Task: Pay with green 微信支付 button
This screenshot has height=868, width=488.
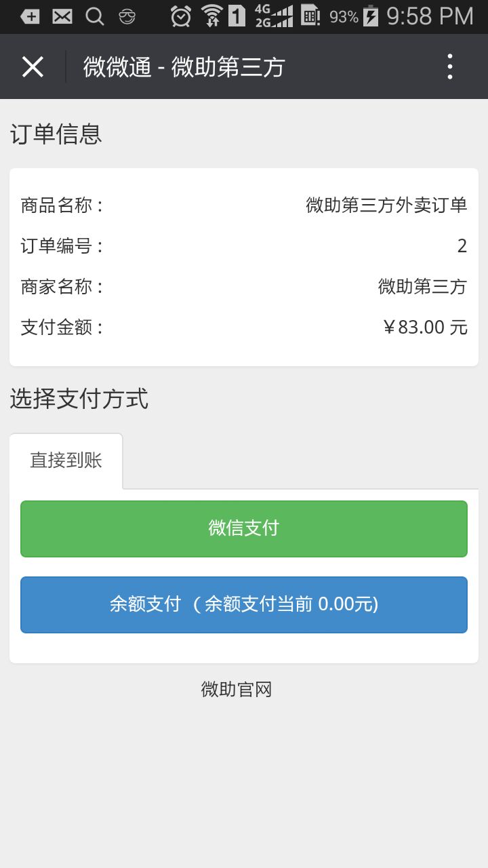Action: pyautogui.click(x=244, y=528)
